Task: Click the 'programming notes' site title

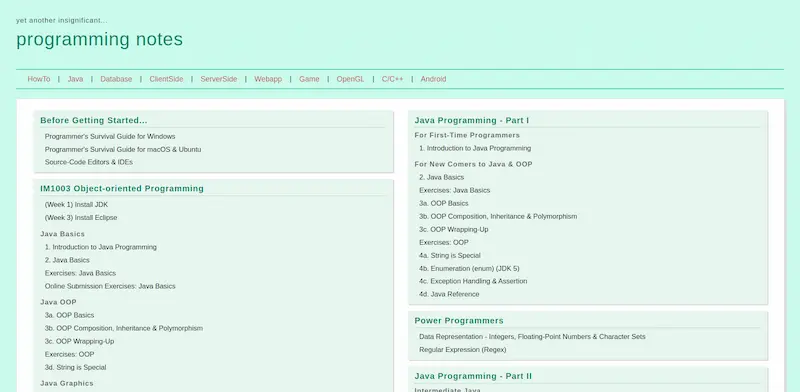Action: click(x=99, y=39)
